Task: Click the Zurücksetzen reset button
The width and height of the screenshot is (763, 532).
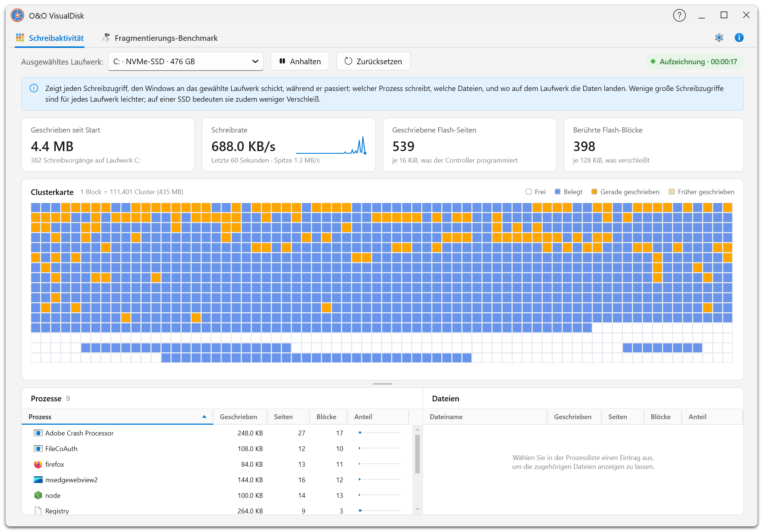Action: [x=373, y=61]
